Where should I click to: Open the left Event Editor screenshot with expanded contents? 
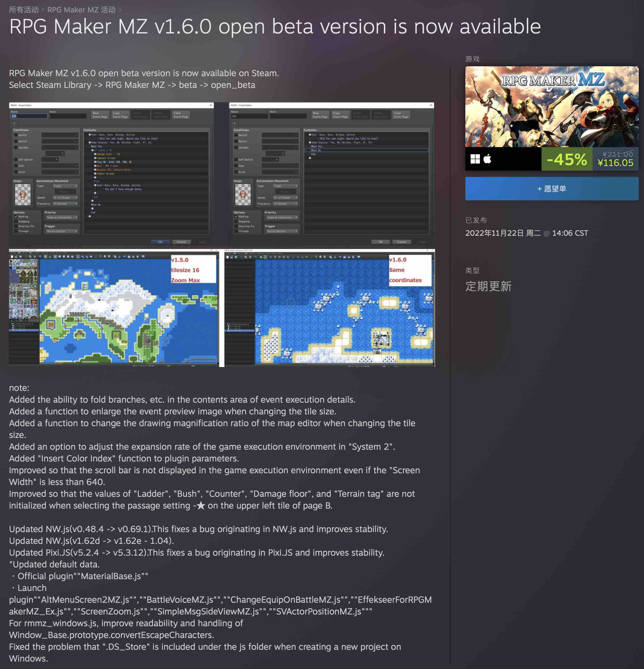click(x=111, y=174)
